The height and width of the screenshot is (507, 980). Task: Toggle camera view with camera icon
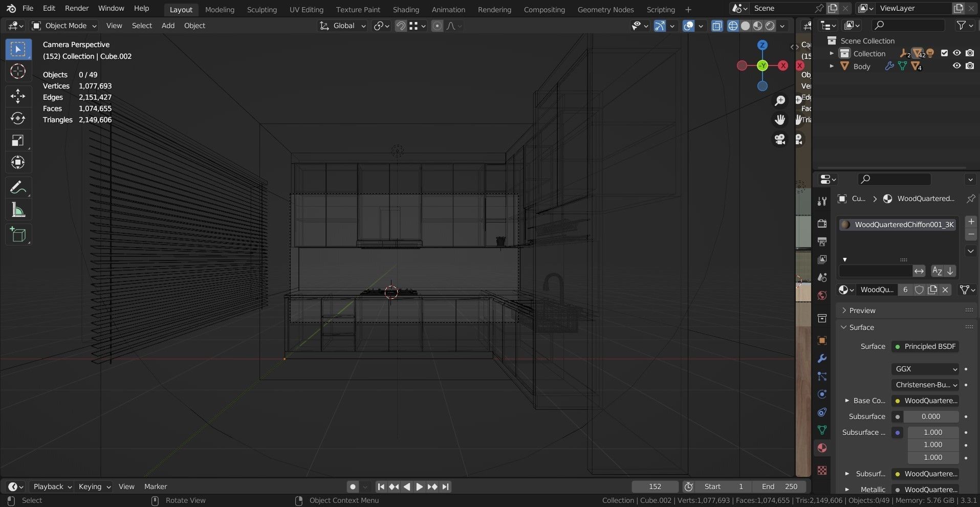(779, 139)
